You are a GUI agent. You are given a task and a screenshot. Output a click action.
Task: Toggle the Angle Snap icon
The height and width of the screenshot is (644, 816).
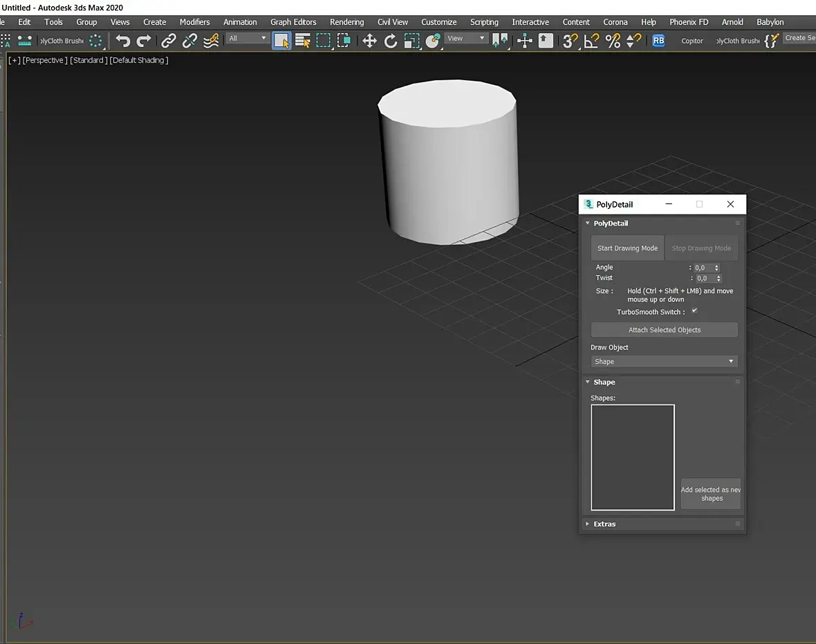pos(591,41)
